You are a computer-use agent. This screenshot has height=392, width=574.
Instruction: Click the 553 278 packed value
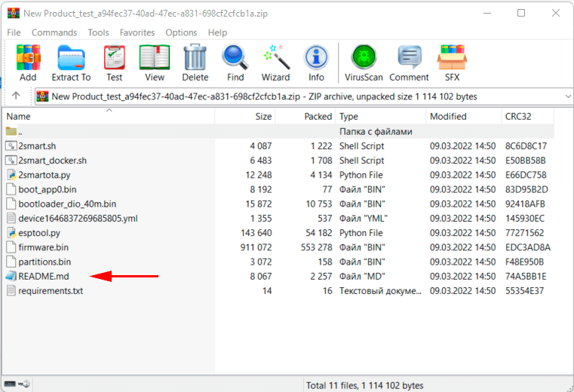(316, 247)
